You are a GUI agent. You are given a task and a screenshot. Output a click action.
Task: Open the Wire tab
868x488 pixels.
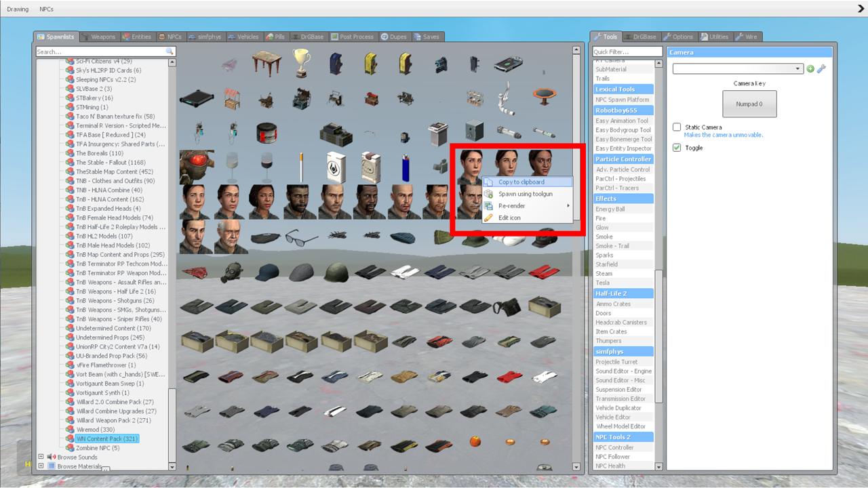(747, 37)
